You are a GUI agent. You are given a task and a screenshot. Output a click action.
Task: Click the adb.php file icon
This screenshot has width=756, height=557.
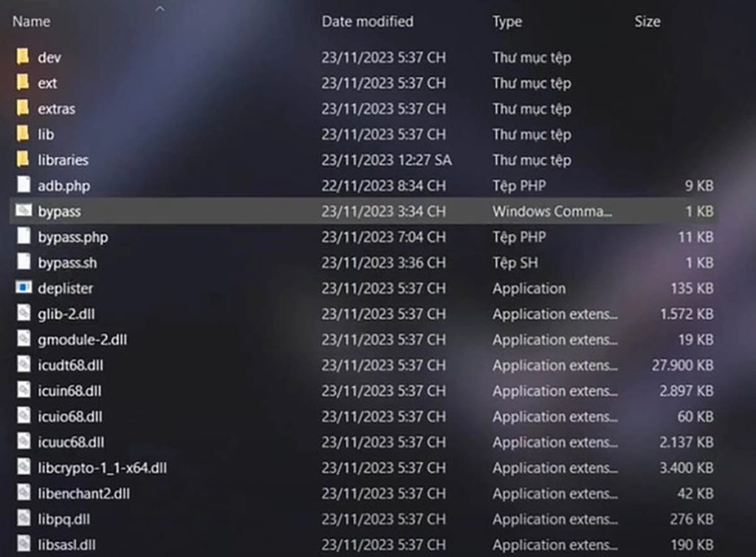(24, 185)
